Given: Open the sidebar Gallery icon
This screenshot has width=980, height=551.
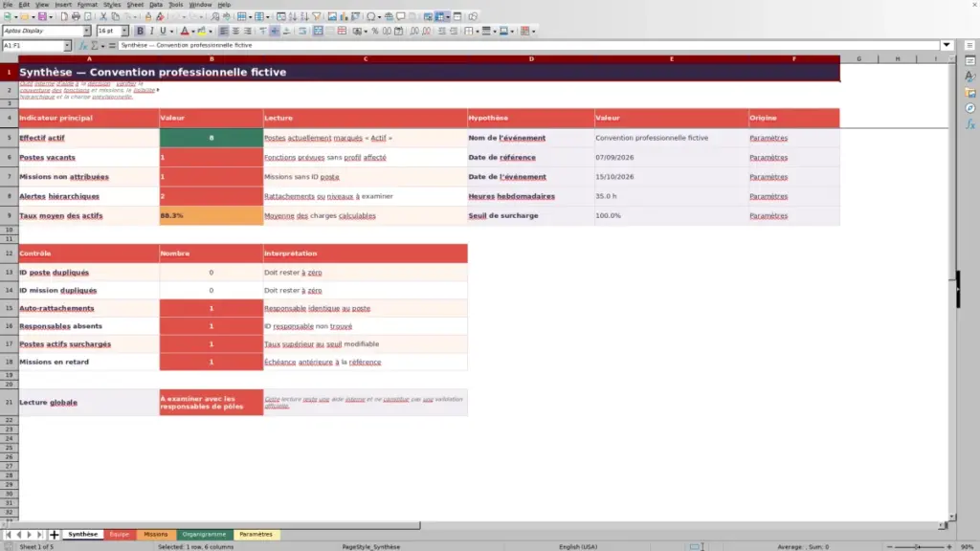Looking at the screenshot, I should [970, 93].
